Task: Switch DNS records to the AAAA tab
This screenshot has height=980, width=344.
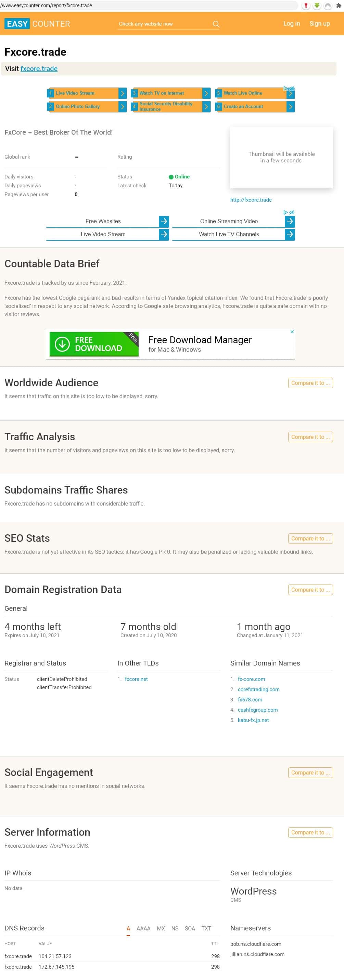Action: 143,928
